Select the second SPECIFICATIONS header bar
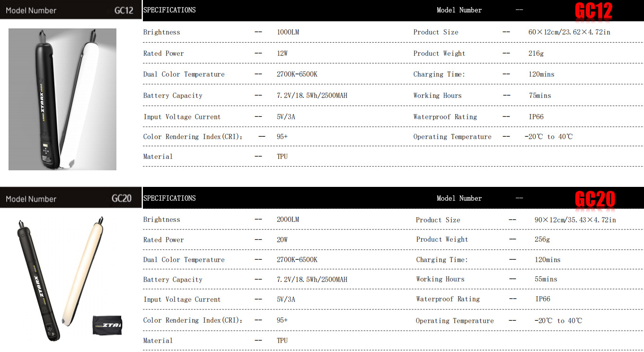 pos(393,198)
